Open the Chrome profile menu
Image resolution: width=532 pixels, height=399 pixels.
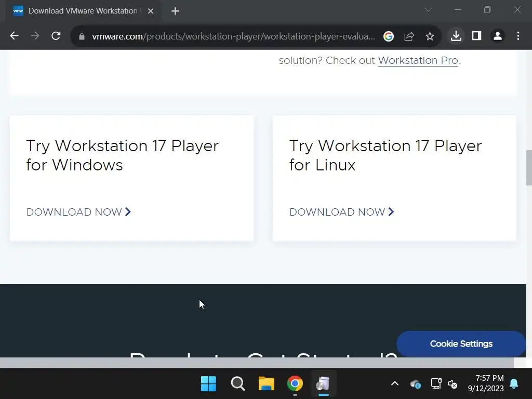point(498,36)
